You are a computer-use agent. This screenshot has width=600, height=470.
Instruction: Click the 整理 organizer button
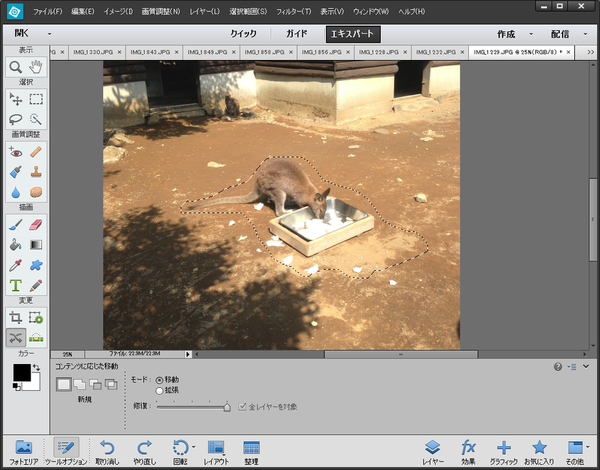click(x=251, y=451)
